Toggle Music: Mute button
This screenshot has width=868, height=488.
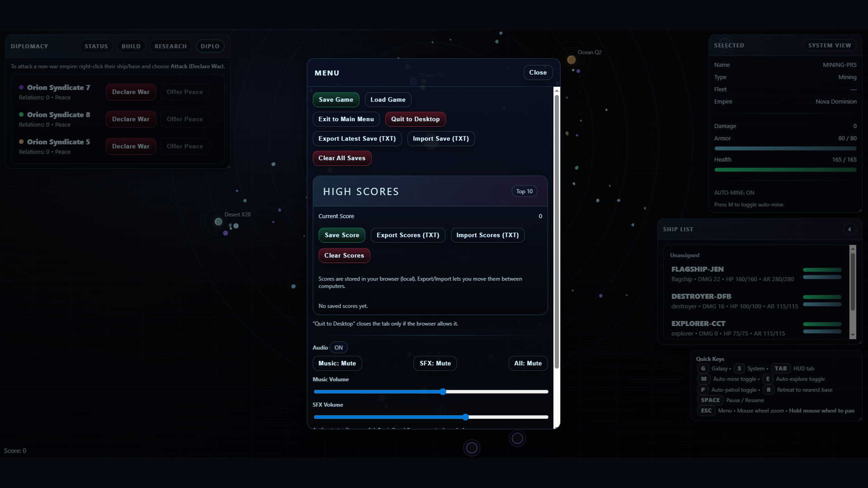337,363
